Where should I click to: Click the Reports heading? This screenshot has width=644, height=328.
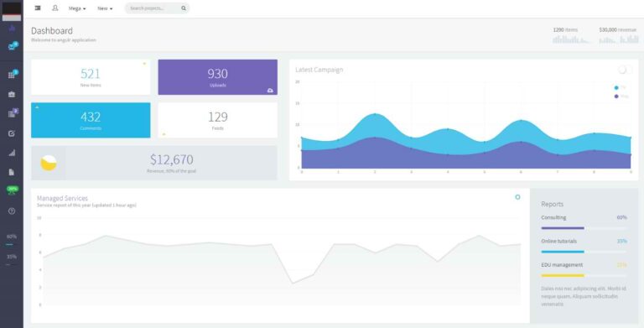(552, 205)
